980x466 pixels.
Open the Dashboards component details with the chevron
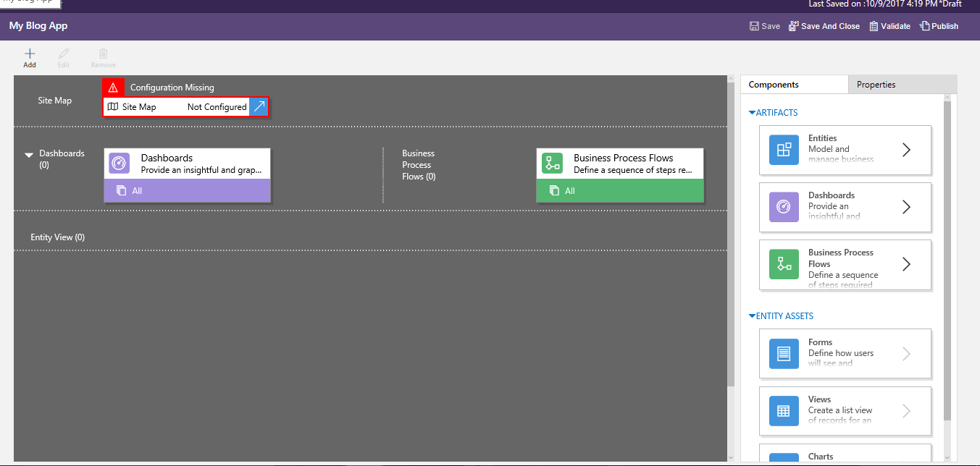pos(906,208)
